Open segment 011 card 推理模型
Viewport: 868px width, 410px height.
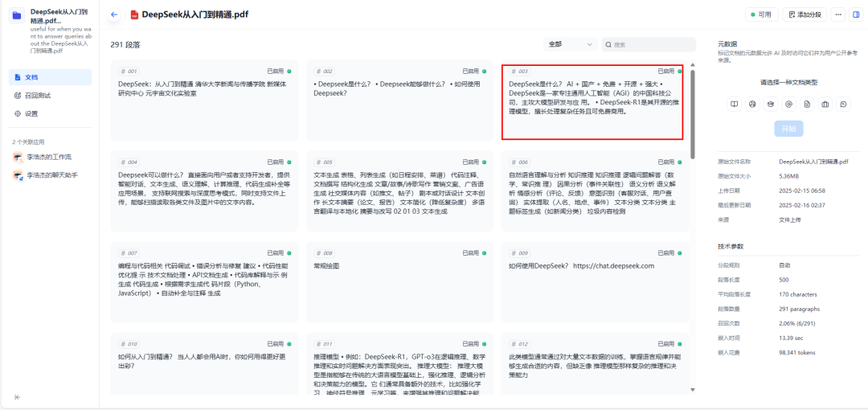click(x=399, y=364)
